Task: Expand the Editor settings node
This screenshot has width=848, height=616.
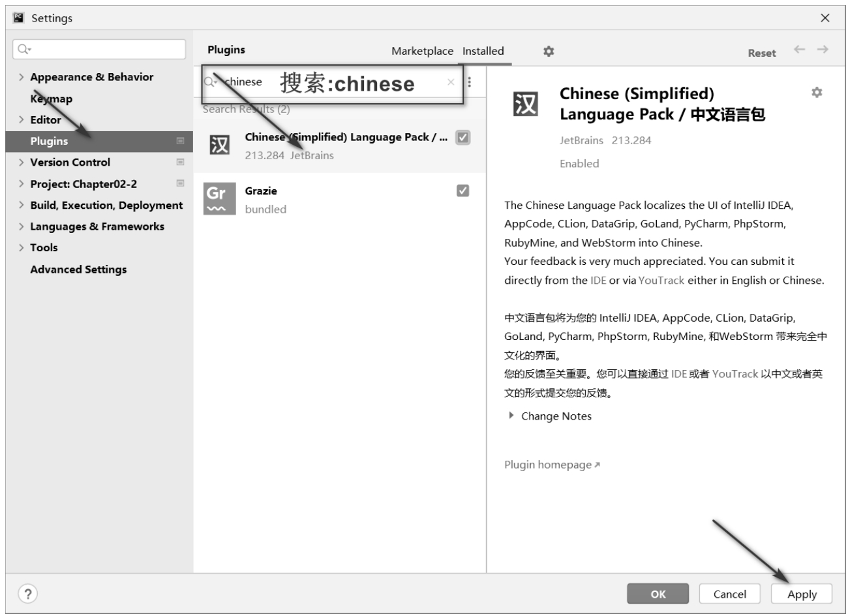Action: 22,120
